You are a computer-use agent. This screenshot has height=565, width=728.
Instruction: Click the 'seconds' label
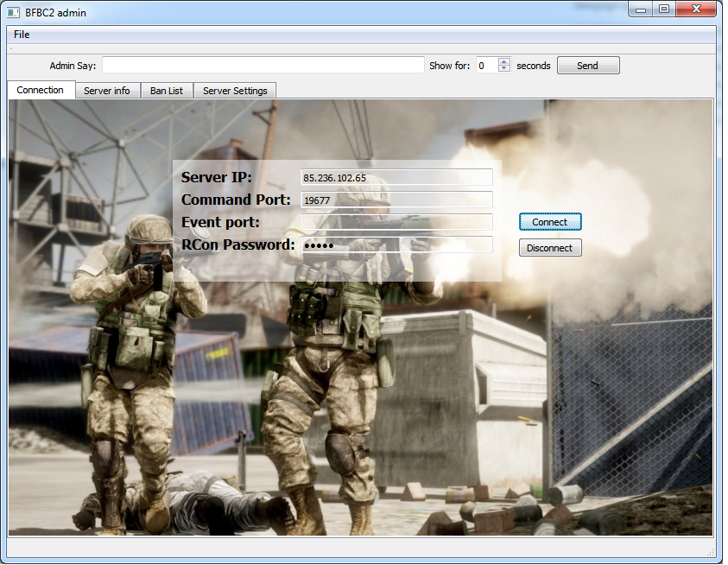[534, 66]
